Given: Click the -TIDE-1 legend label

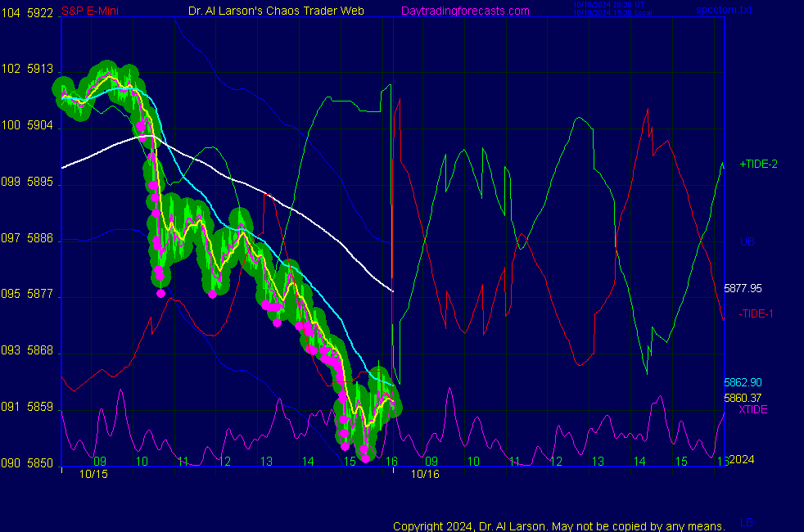Looking at the screenshot, I should pos(756,313).
